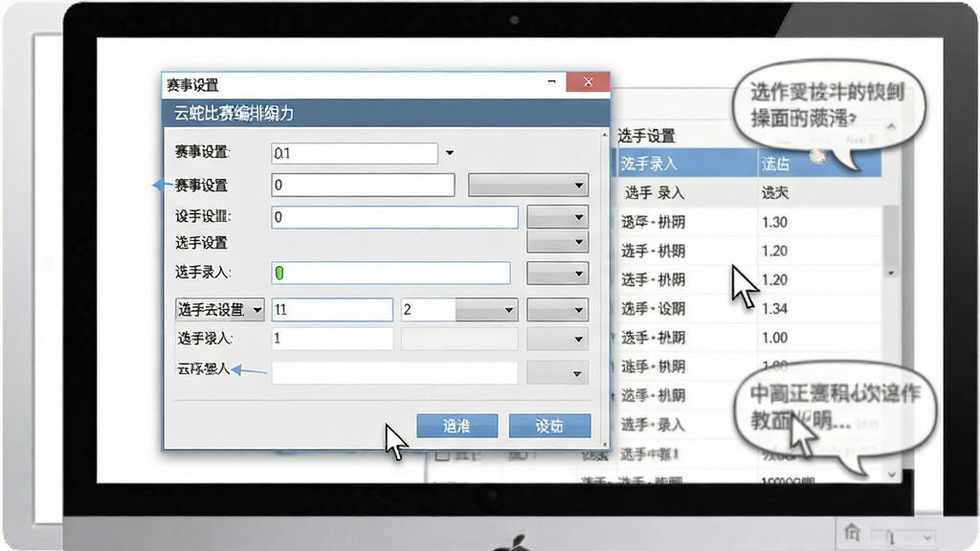This screenshot has height=551, width=980.
Task: Tick the checkbox in the background list below the dialog
Action: [x=442, y=455]
